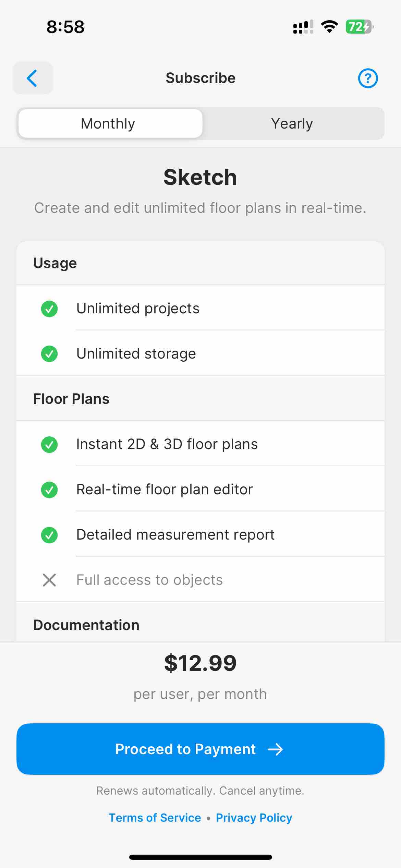Tap the arrow icon on Proceed to Payment
The image size is (401, 868).
[275, 749]
